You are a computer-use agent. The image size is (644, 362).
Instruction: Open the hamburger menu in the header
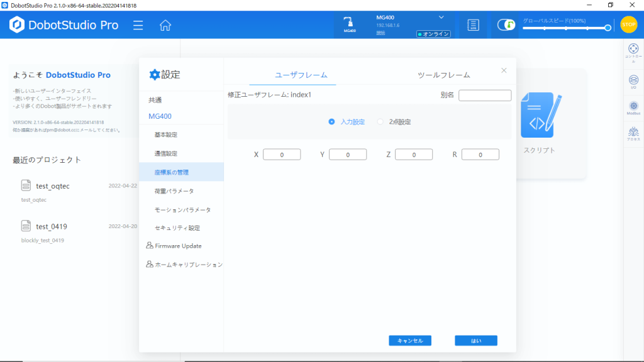tap(138, 25)
